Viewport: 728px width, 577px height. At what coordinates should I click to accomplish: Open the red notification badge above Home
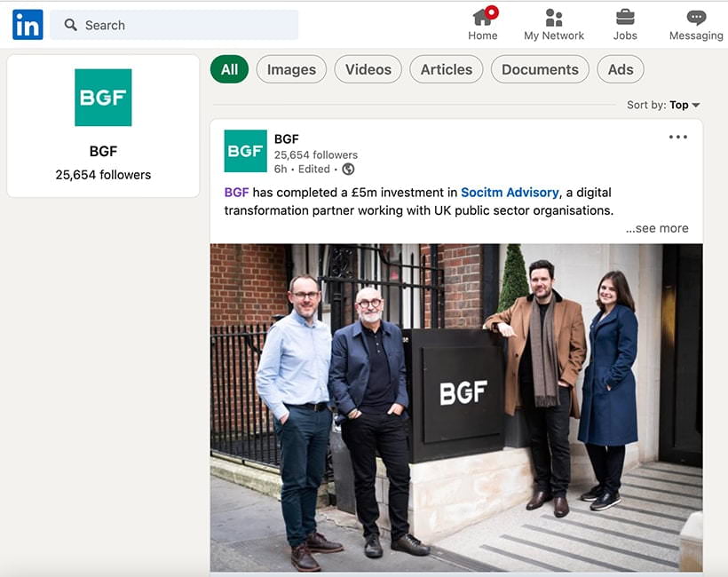click(491, 12)
